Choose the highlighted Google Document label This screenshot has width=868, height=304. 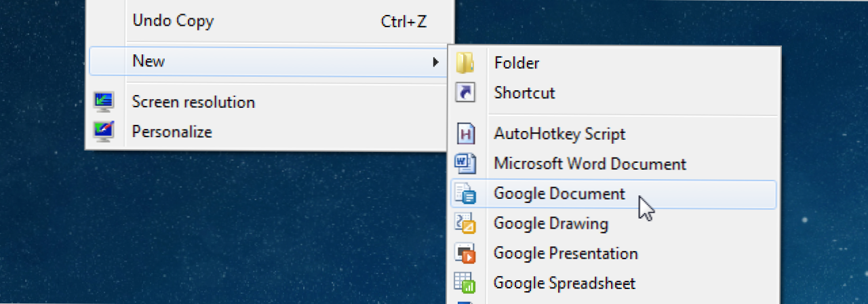pos(559,193)
